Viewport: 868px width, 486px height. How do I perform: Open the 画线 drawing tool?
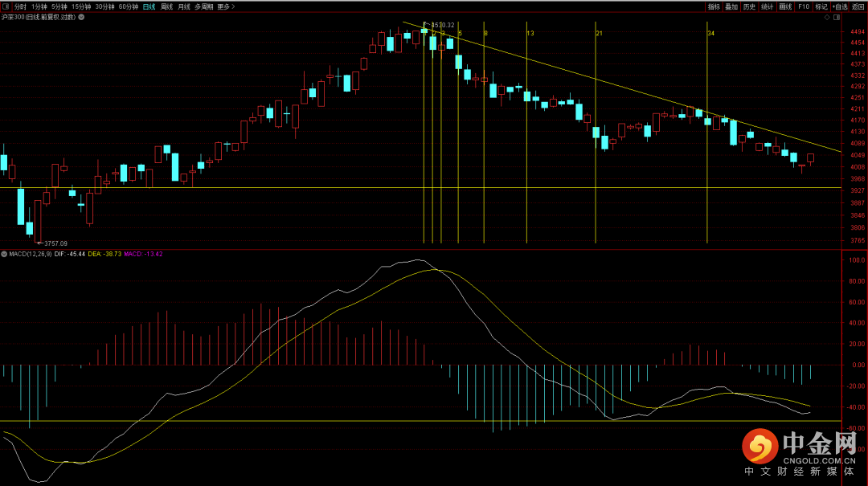(785, 6)
